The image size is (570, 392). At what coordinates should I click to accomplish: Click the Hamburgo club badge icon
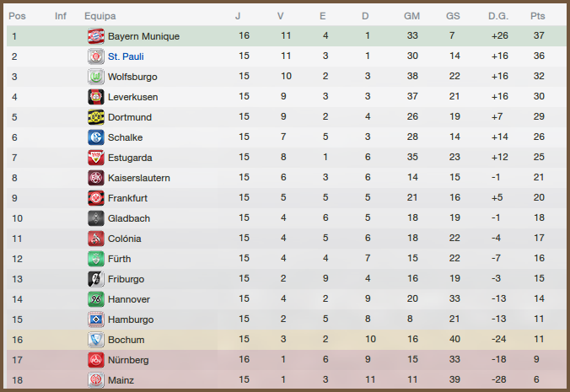tap(95, 320)
